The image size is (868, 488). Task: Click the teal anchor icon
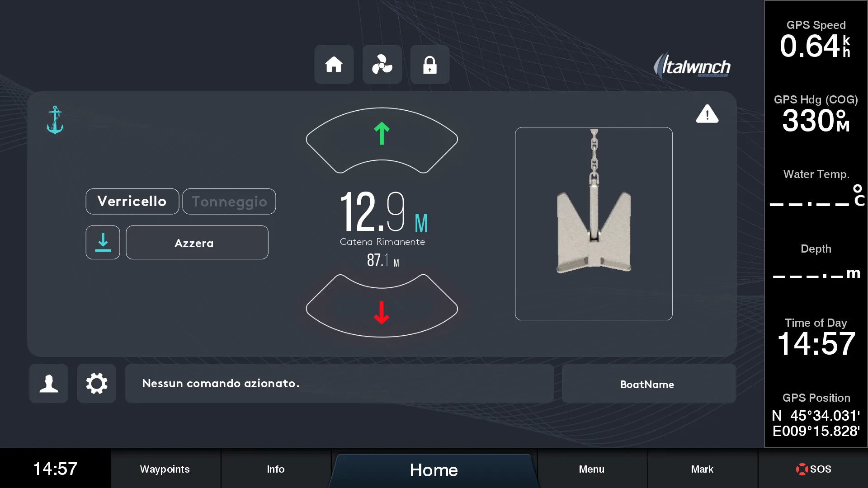point(55,120)
